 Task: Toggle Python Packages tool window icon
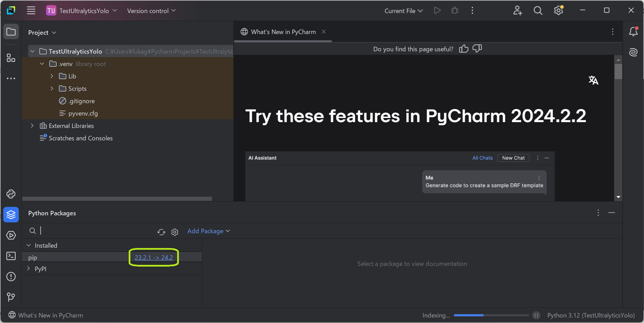point(11,215)
